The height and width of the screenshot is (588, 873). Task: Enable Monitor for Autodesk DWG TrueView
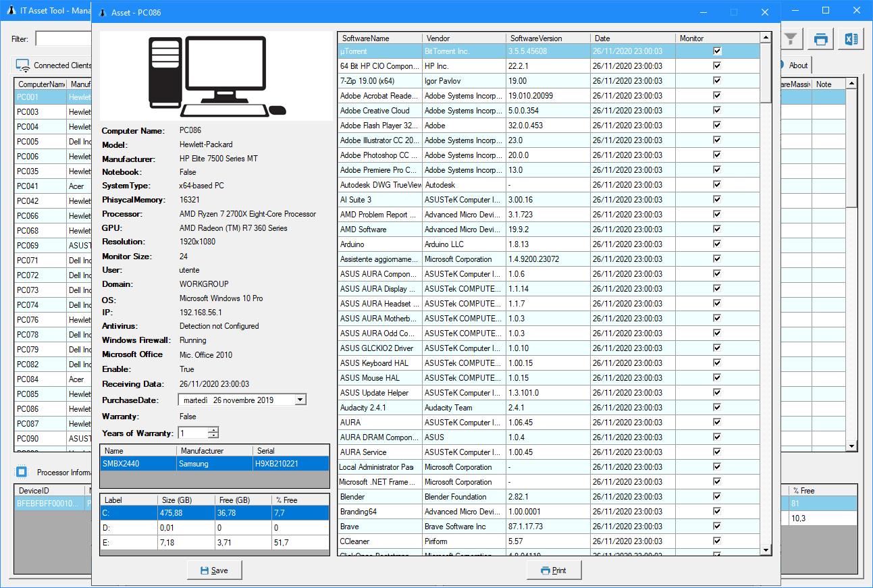tap(717, 184)
